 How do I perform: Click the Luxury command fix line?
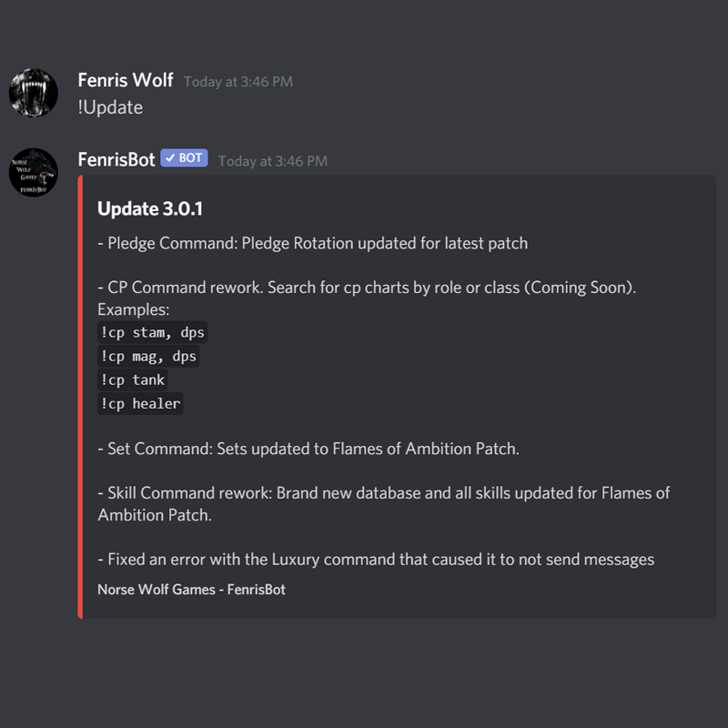376,560
